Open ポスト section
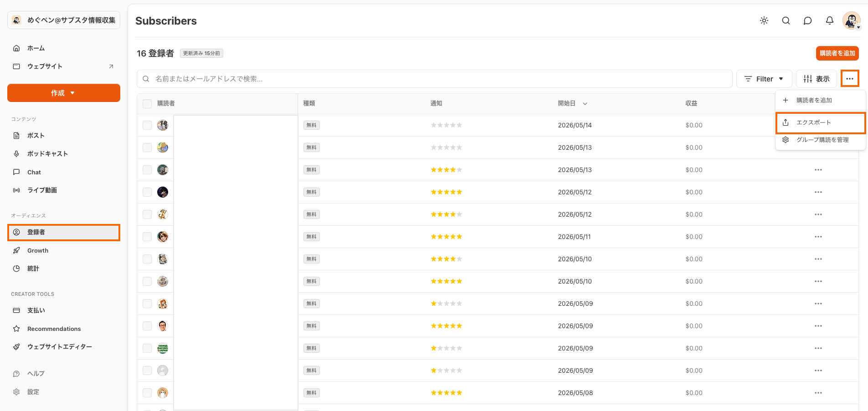Image resolution: width=868 pixels, height=411 pixels. [64, 136]
